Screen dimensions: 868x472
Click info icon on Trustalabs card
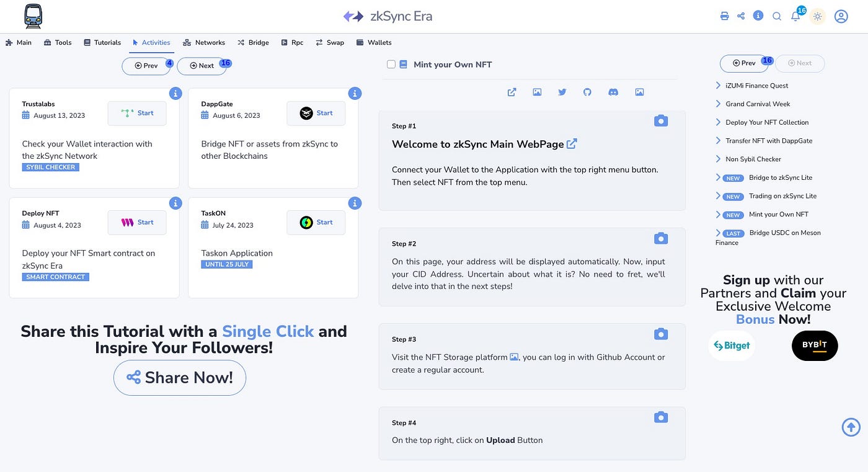[x=175, y=93]
